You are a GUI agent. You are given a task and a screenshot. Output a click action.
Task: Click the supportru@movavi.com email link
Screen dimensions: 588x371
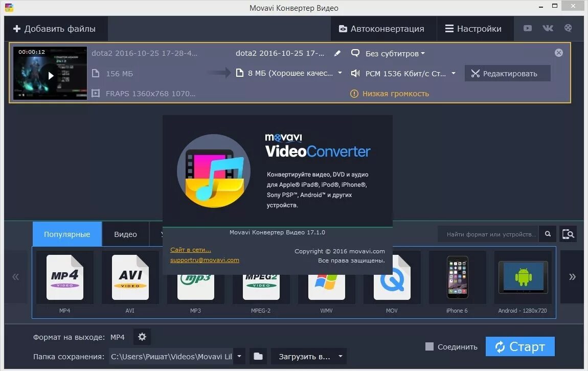point(205,259)
